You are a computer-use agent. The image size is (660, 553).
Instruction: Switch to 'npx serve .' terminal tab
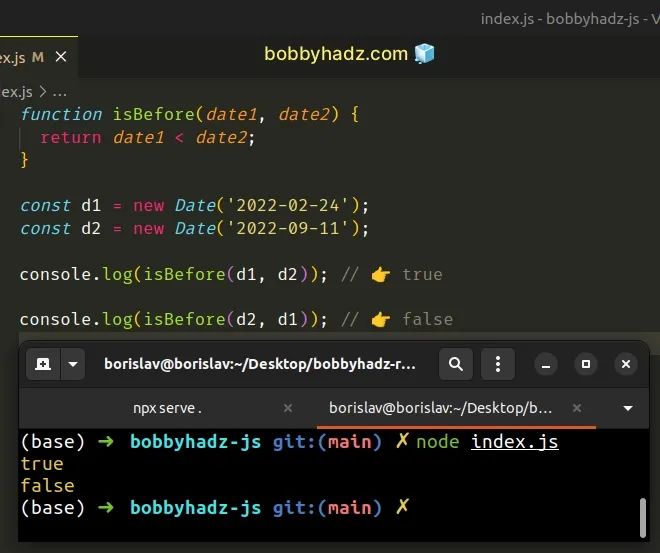(167, 408)
